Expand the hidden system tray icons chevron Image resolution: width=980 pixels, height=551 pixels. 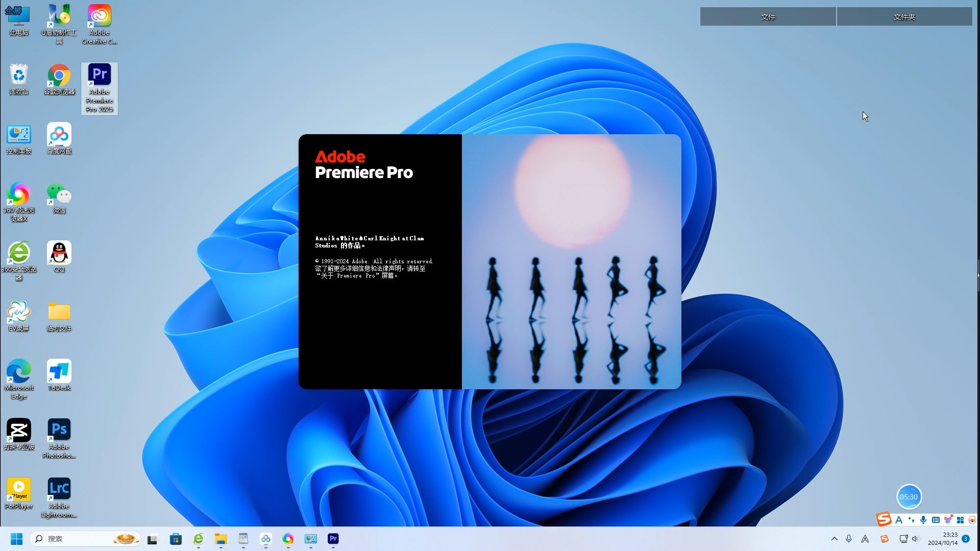(x=835, y=539)
